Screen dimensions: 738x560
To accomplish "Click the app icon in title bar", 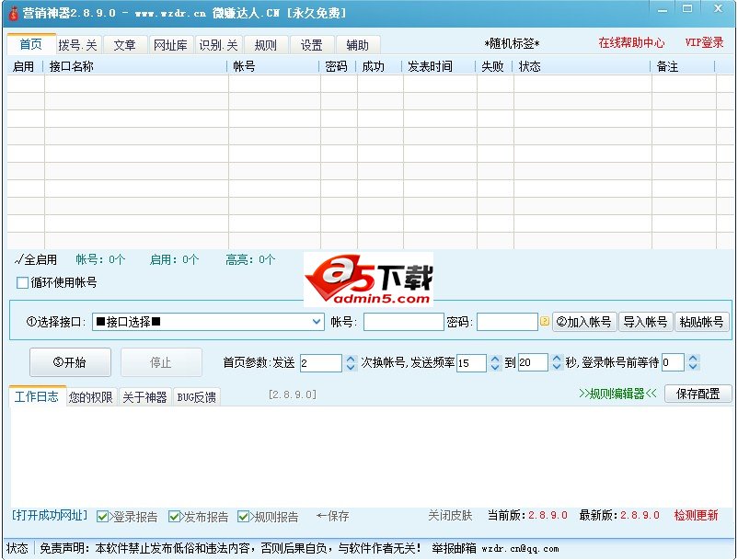I will click(x=13, y=13).
